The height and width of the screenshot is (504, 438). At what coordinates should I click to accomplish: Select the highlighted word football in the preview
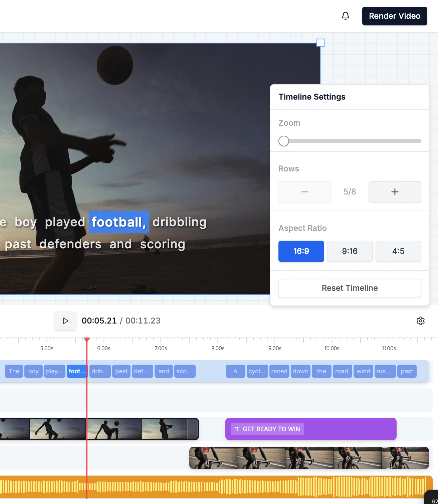coord(119,222)
